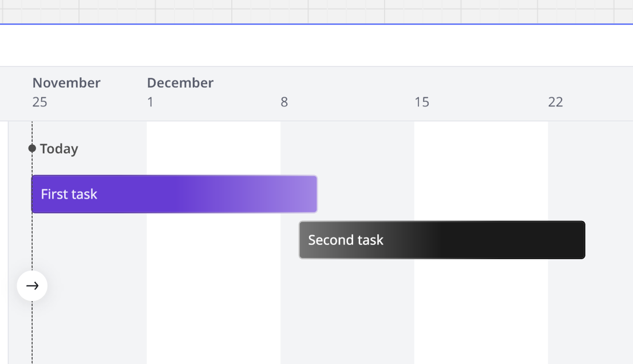Click the Today marker dot
Viewport: 633px width, 364px height.
(32, 148)
